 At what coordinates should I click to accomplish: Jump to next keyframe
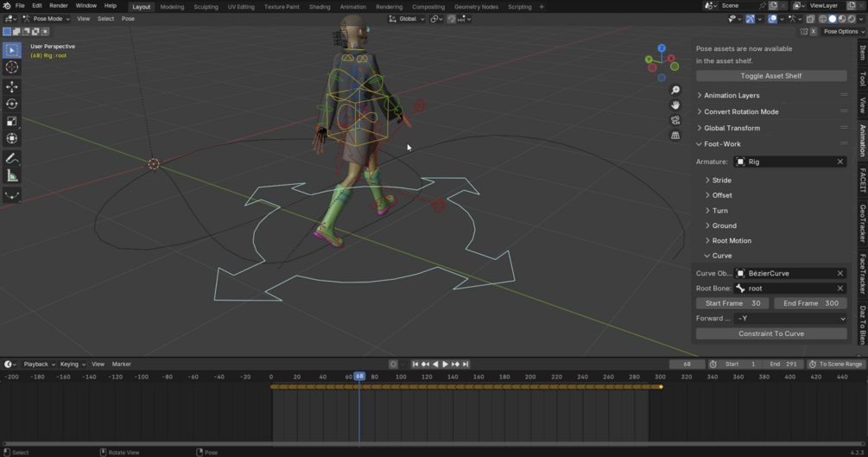tap(455, 365)
